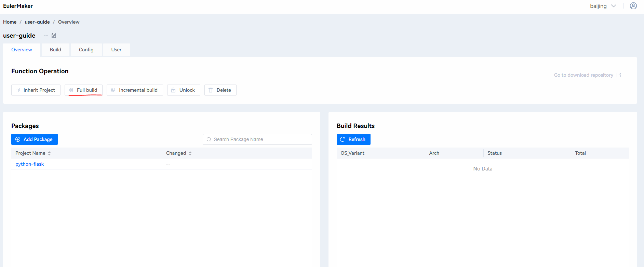Click the edit pencil icon beside user-guide
644x267 pixels.
(x=54, y=36)
